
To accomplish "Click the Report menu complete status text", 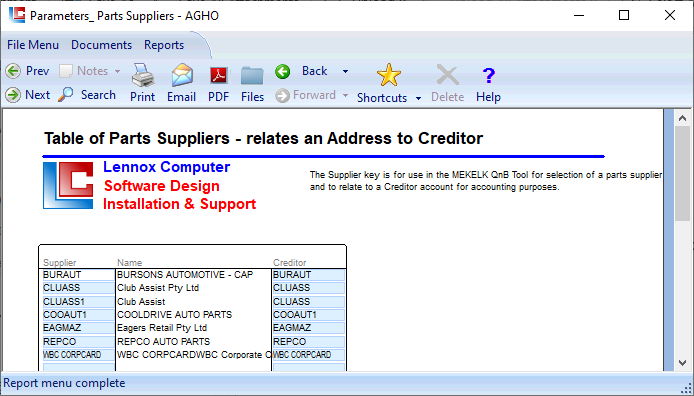I will tap(64, 383).
